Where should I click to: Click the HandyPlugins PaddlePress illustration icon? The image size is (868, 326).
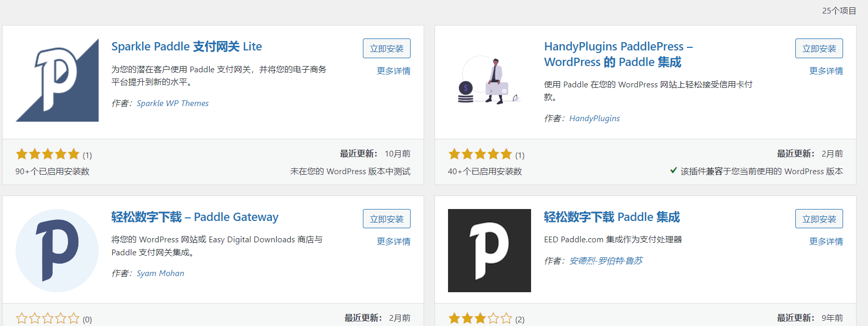(490, 80)
